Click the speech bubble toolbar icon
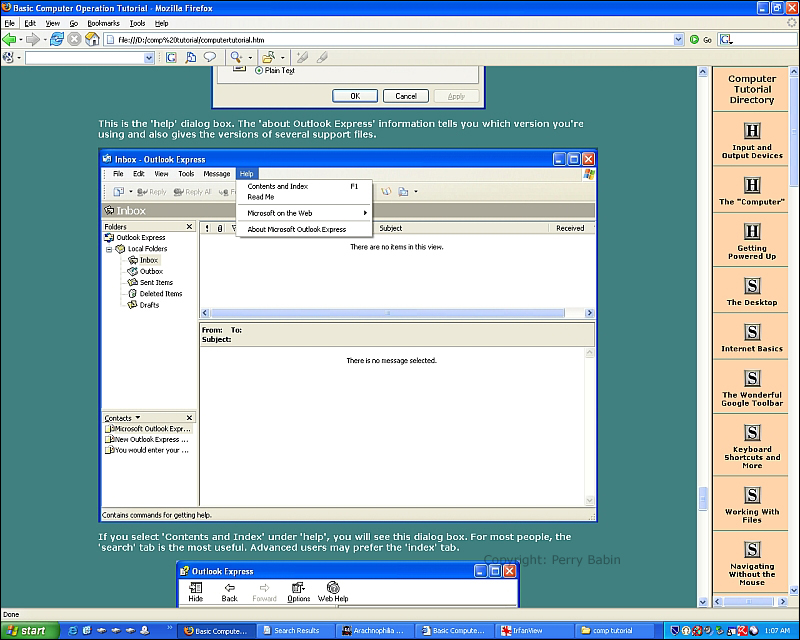800x640 pixels. click(x=210, y=57)
